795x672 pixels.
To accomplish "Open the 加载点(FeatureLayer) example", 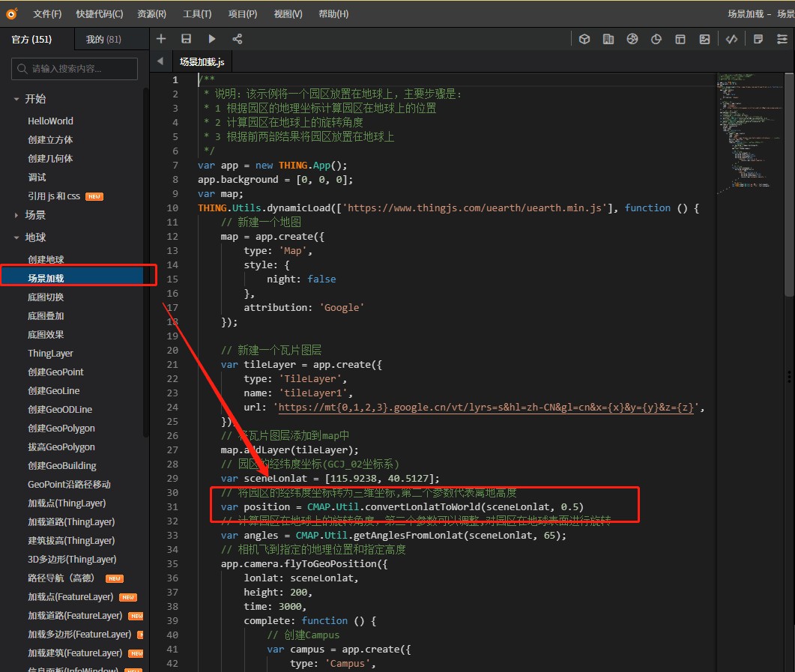I will (70, 597).
